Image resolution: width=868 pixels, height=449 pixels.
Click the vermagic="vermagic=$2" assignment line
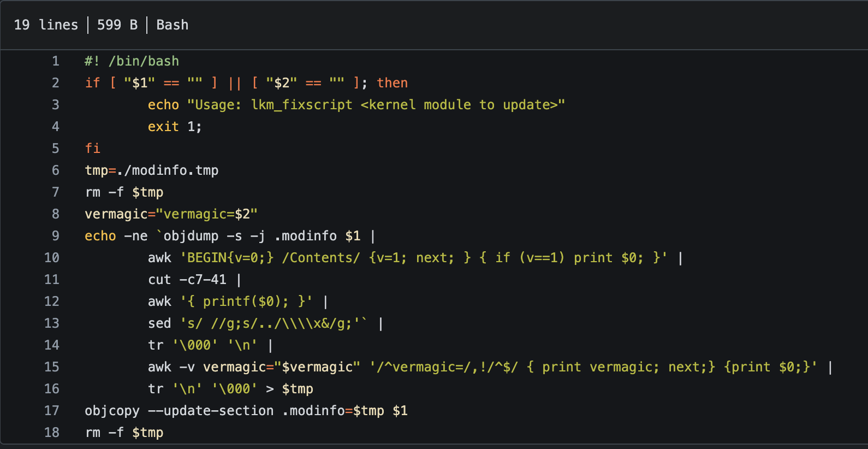point(171,214)
